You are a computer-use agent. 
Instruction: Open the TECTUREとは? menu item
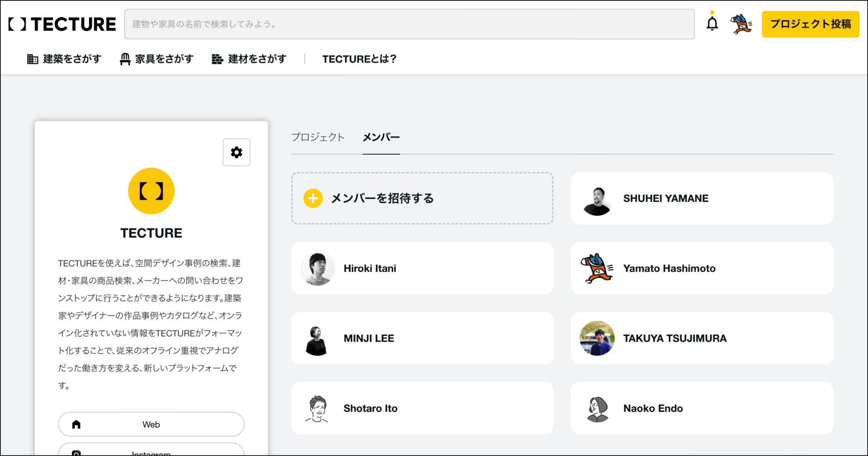[x=359, y=59]
